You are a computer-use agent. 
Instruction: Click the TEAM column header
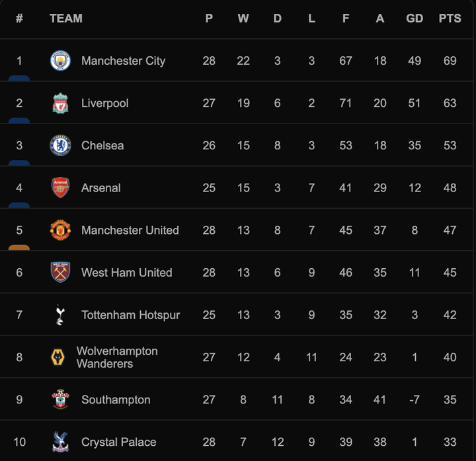click(x=66, y=18)
